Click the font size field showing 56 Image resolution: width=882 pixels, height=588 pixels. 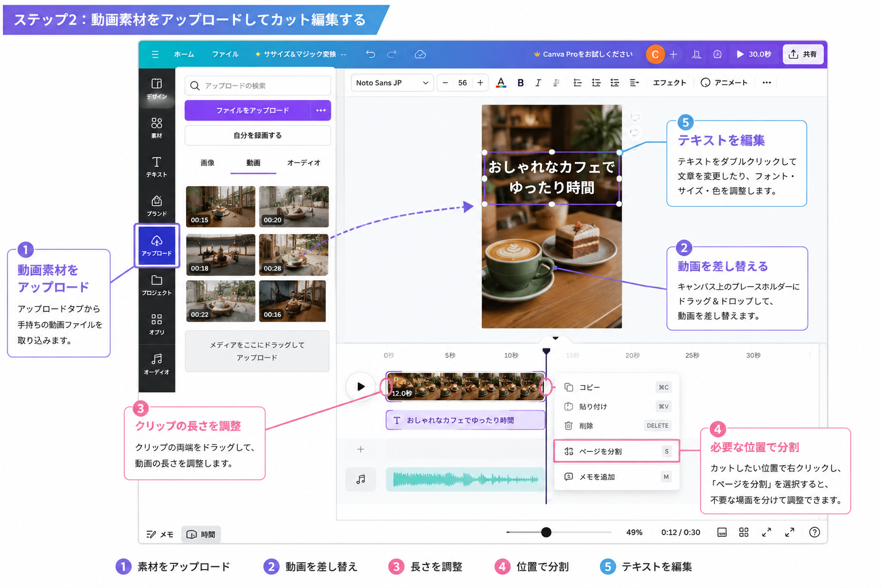[462, 83]
